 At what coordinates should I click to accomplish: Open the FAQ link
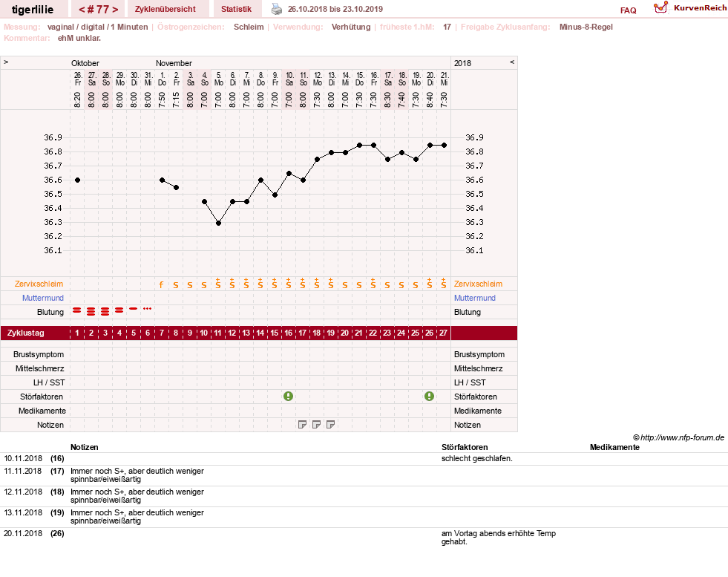628,10
